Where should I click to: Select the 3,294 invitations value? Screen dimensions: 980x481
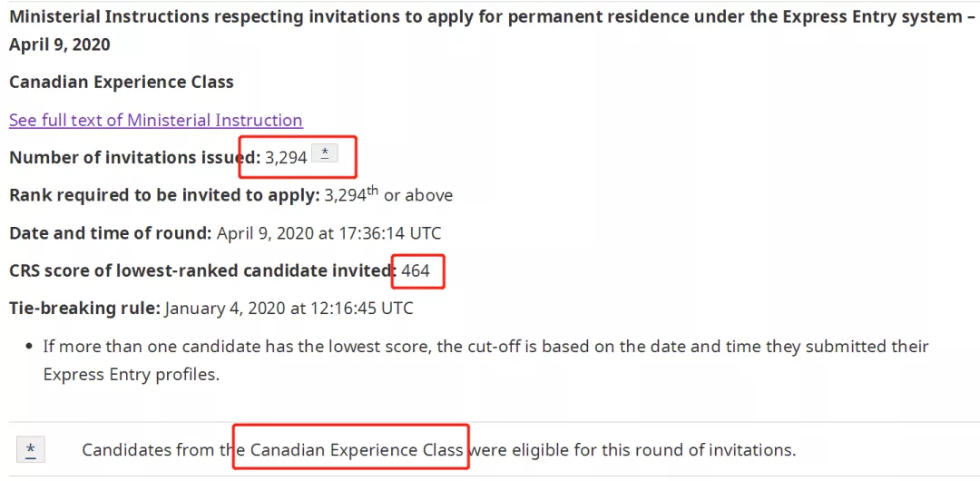[286, 158]
